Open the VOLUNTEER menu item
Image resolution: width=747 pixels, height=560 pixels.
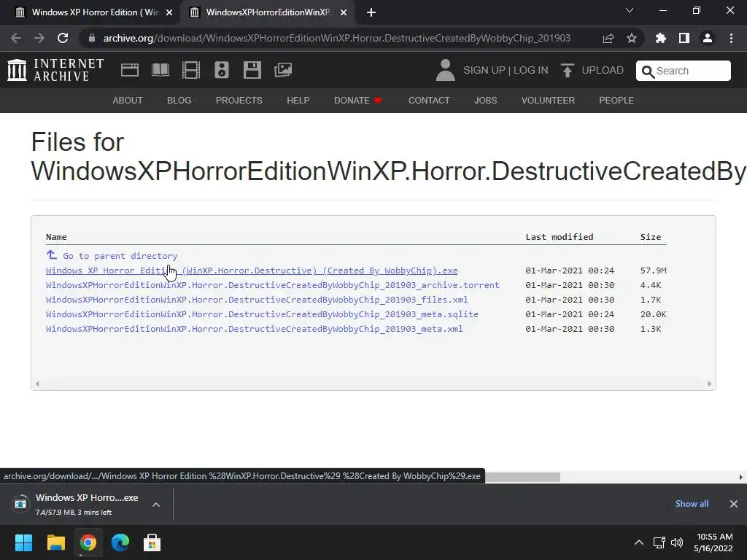548,101
